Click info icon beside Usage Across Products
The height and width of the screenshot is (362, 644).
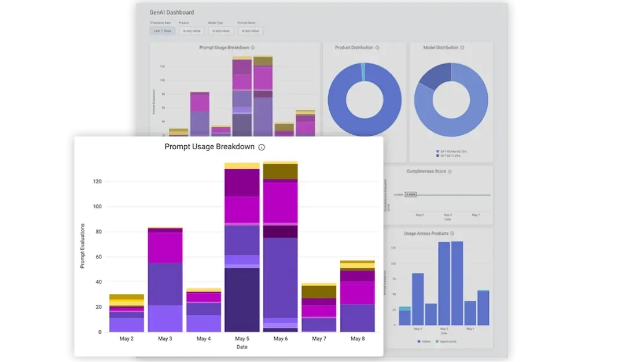(452, 234)
